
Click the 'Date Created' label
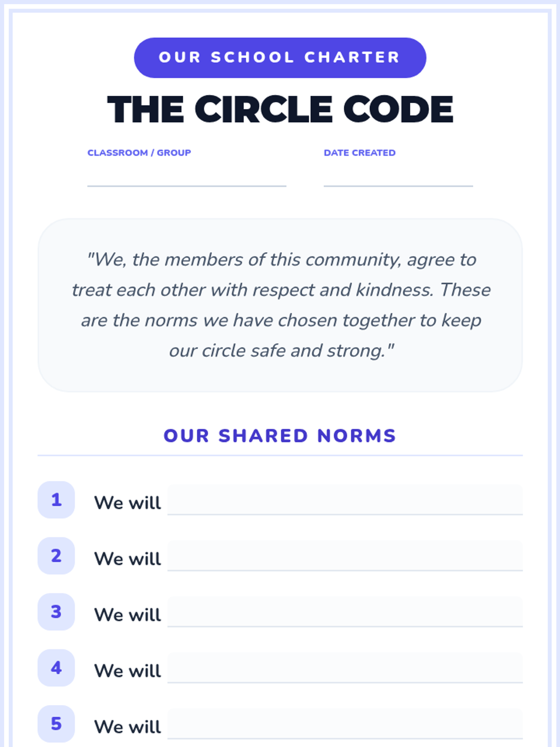[359, 153]
